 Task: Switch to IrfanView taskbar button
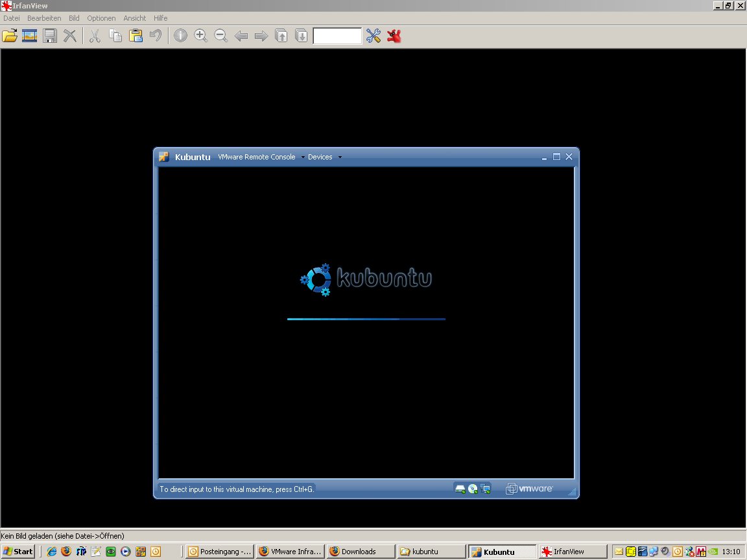point(573,552)
